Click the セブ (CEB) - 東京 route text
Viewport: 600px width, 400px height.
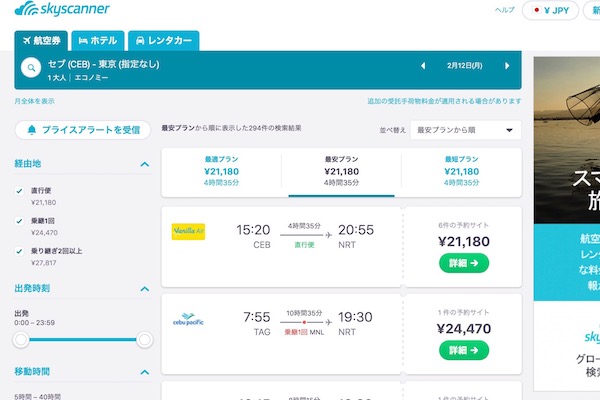point(103,64)
